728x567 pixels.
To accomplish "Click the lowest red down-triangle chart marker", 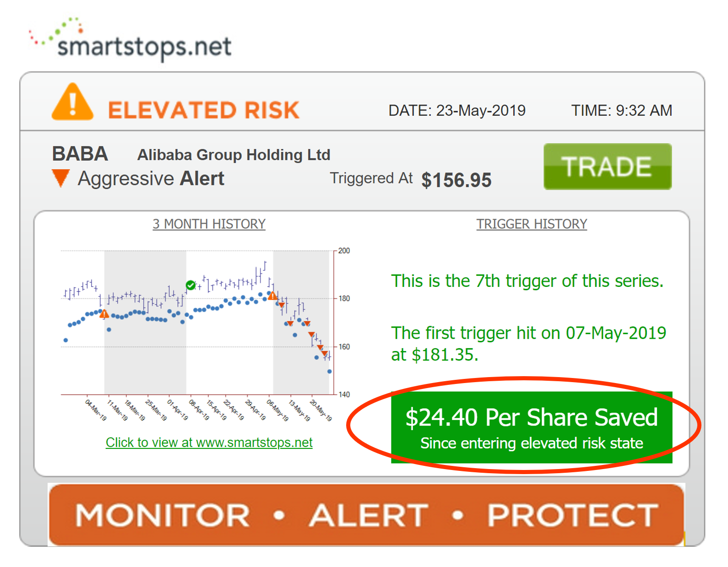I will pos(325,353).
